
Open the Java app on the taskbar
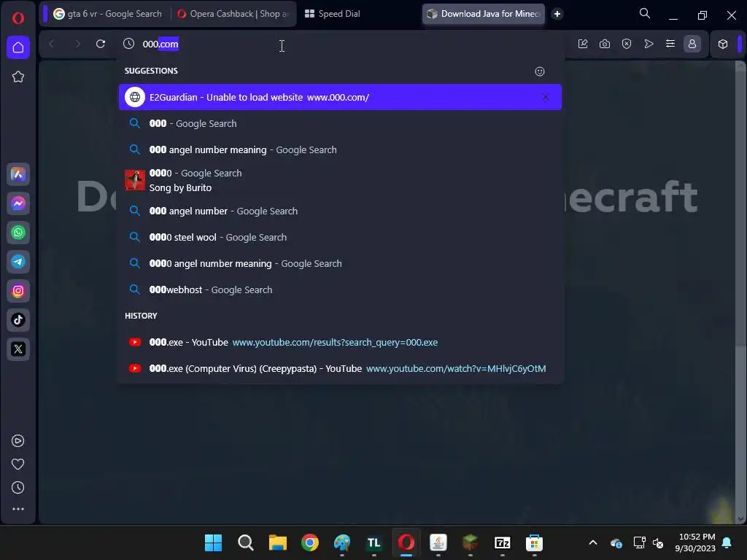(x=438, y=542)
